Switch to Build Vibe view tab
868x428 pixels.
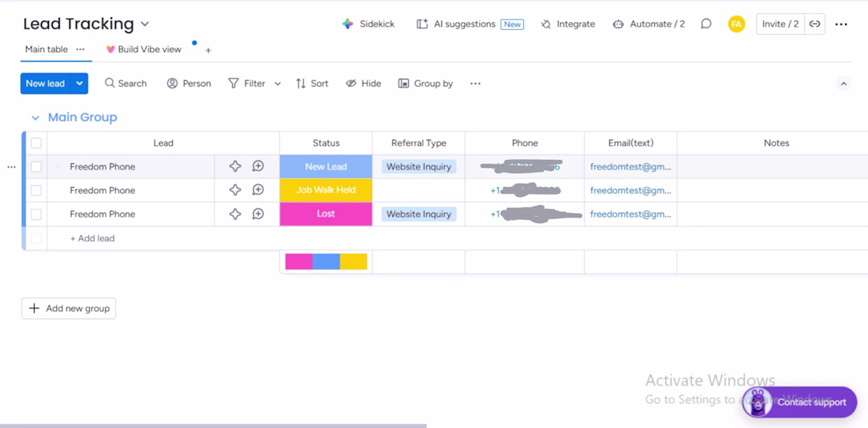pos(144,49)
